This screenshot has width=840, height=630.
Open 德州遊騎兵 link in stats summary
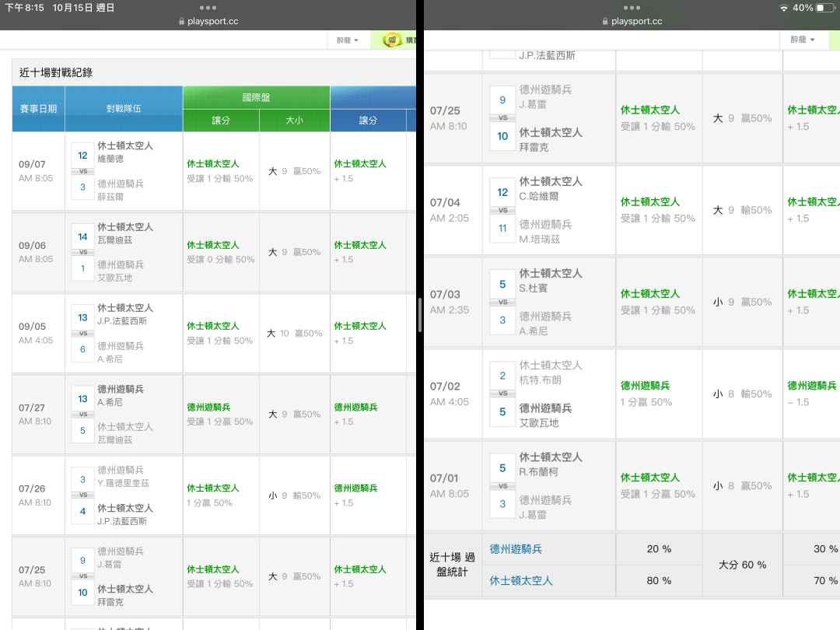516,549
